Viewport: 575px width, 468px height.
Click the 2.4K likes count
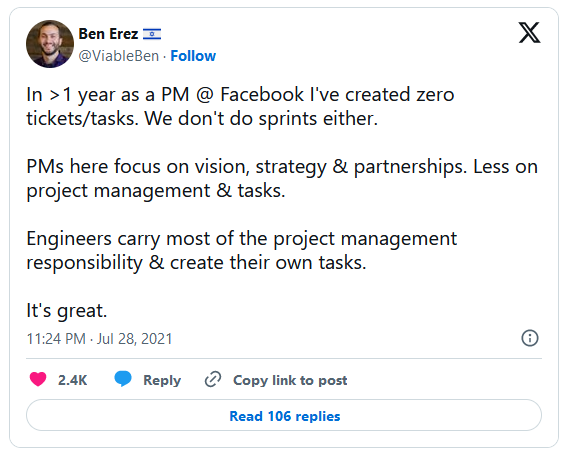pos(72,380)
